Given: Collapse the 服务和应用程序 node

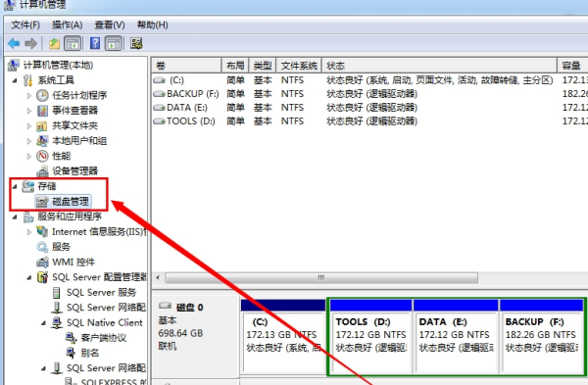Looking at the screenshot, I should tap(15, 217).
